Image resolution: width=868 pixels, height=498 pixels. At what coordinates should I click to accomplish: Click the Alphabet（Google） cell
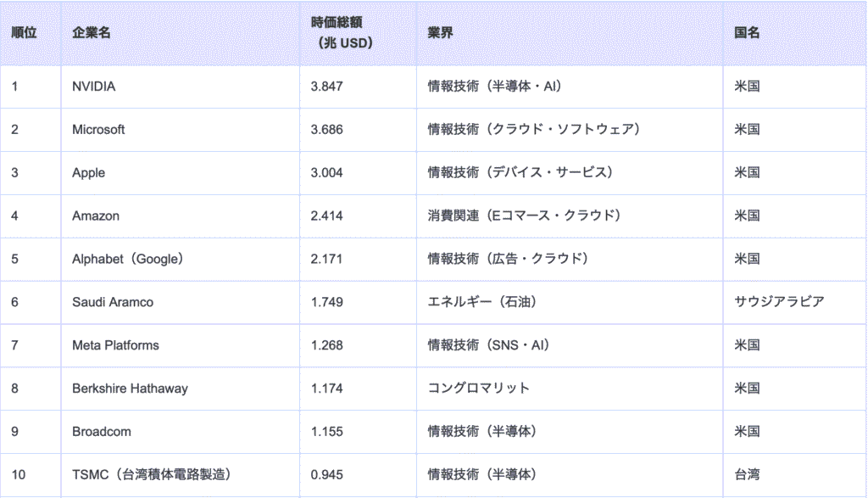coord(128,259)
